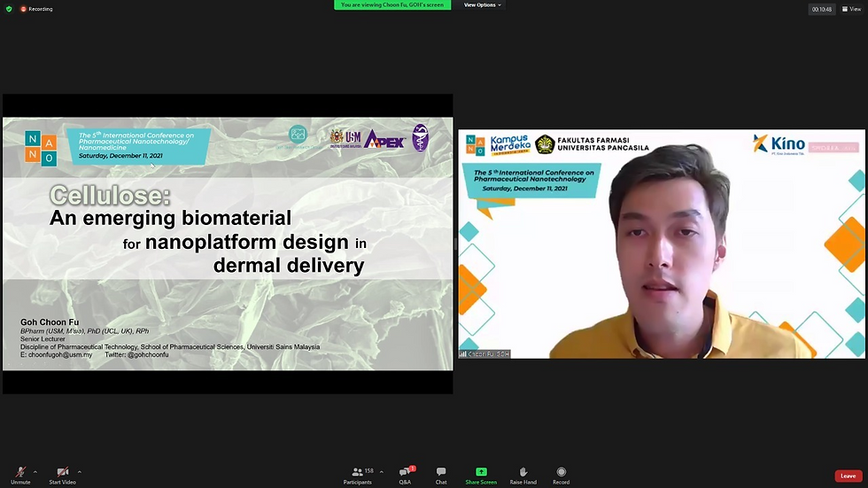Click the APEX logo on slide
Viewport: 868px width, 488px height.
click(384, 139)
